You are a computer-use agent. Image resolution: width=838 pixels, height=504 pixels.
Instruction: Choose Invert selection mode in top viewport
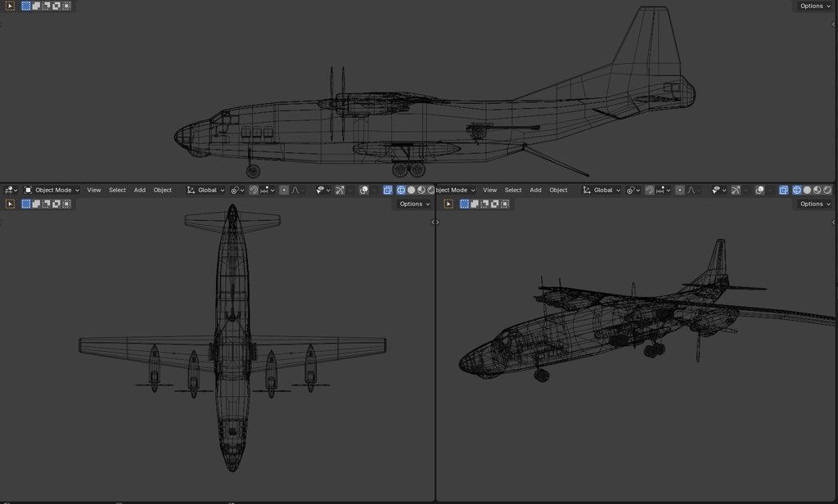point(56,6)
